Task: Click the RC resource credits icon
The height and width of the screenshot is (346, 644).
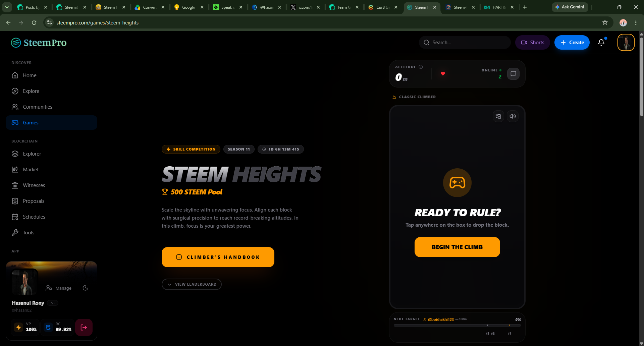Action: (x=48, y=327)
